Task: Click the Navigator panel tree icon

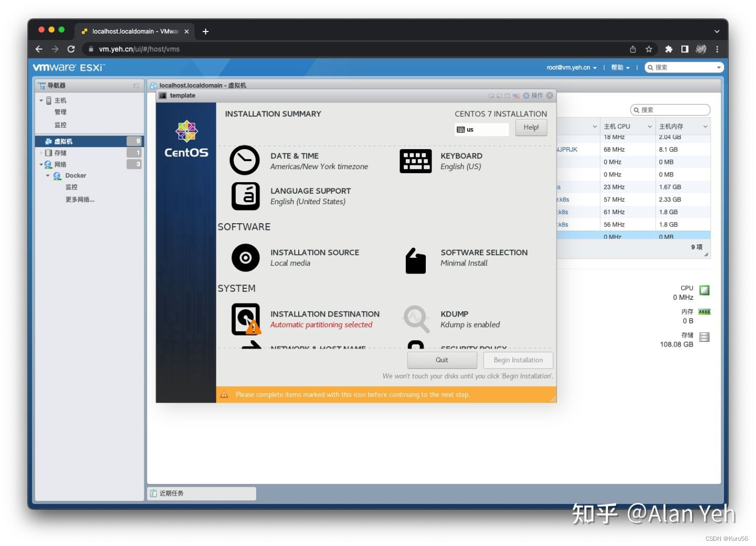Action: [41, 85]
